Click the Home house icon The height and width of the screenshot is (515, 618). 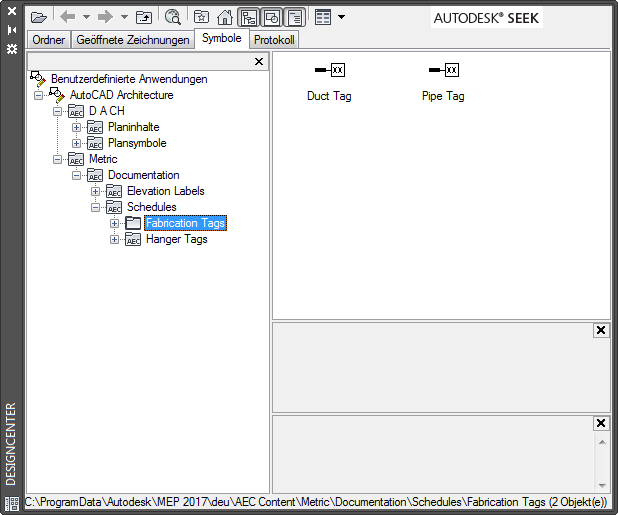(x=225, y=17)
